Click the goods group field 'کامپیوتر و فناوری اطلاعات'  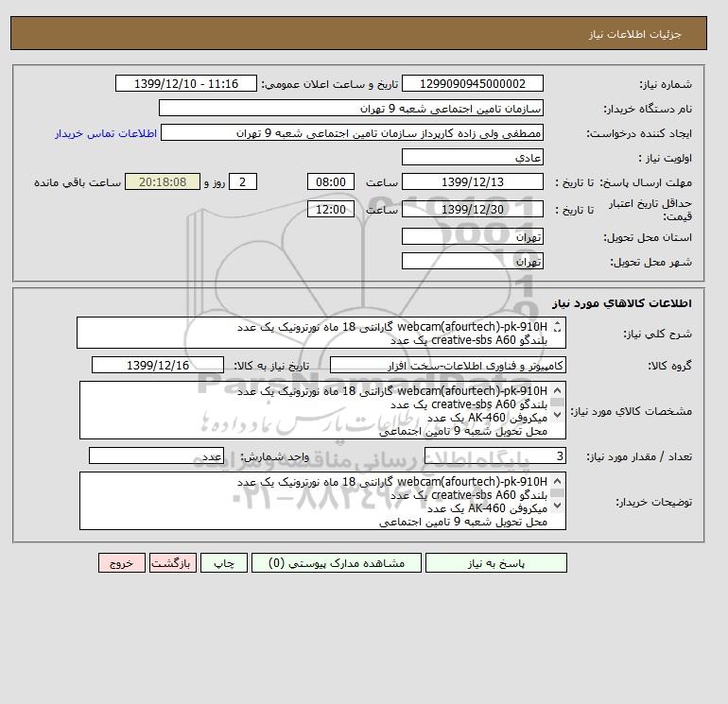[447, 365]
